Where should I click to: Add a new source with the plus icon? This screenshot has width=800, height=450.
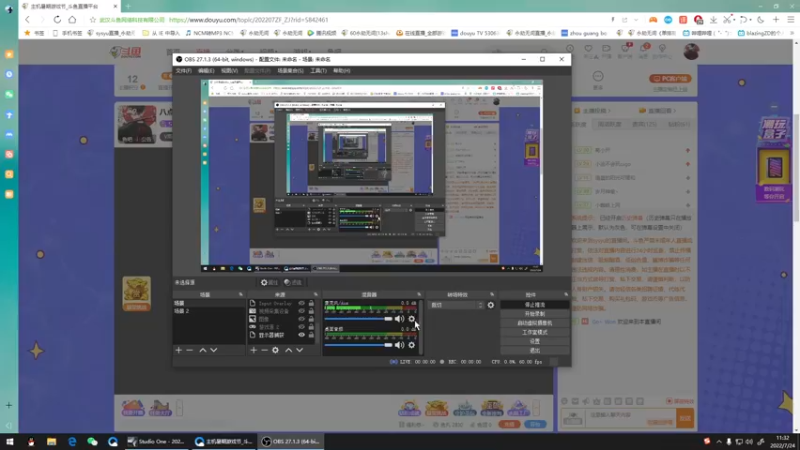(x=254, y=350)
